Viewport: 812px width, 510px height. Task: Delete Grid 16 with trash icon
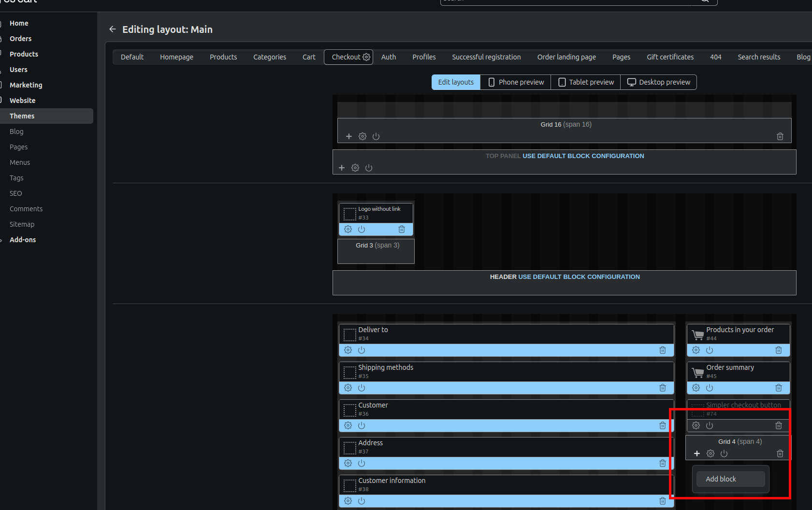780,136
